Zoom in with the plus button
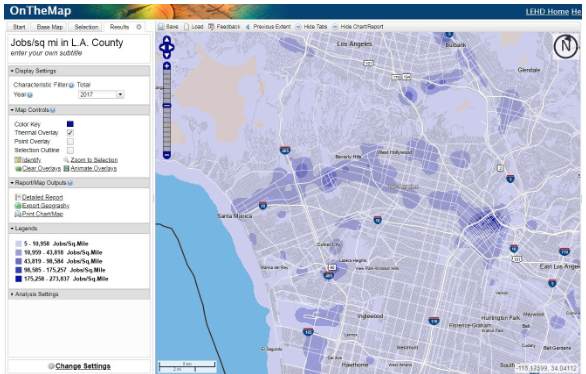 click(x=167, y=66)
